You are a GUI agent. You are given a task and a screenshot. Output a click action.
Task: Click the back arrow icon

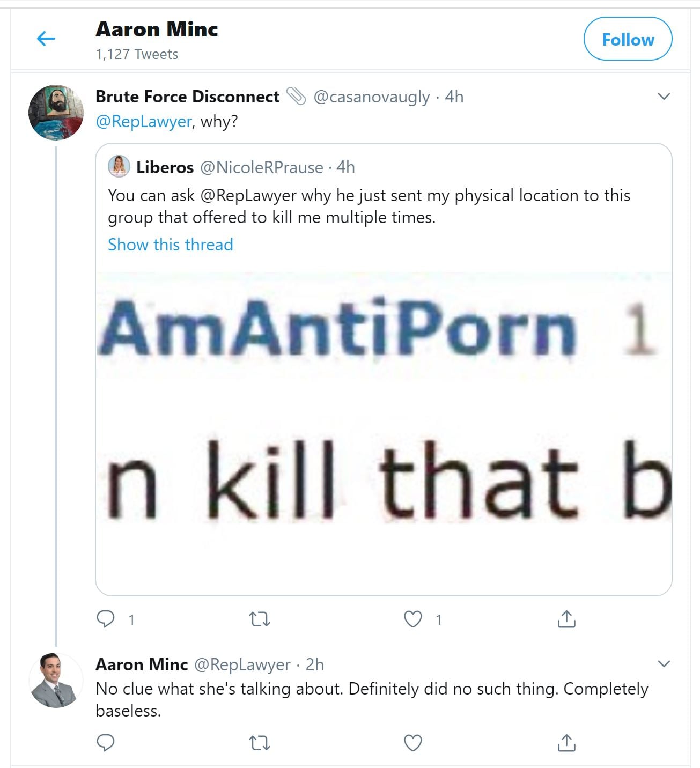click(46, 39)
